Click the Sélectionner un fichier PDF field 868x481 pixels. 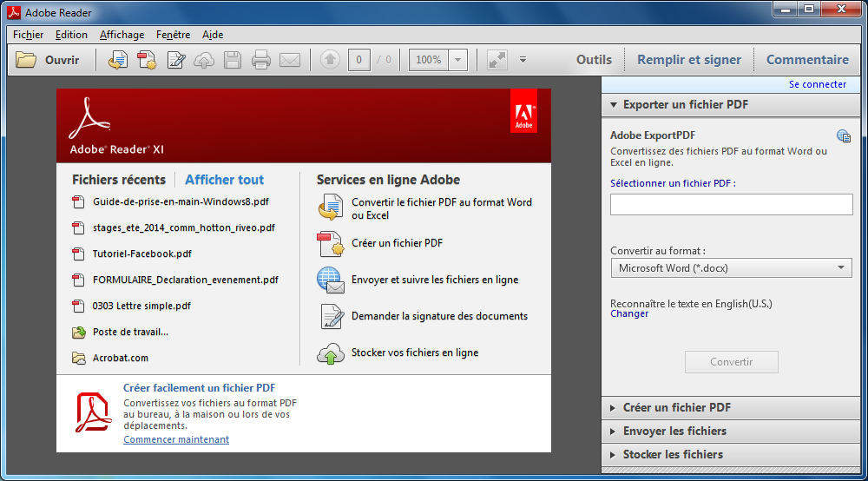[731, 204]
